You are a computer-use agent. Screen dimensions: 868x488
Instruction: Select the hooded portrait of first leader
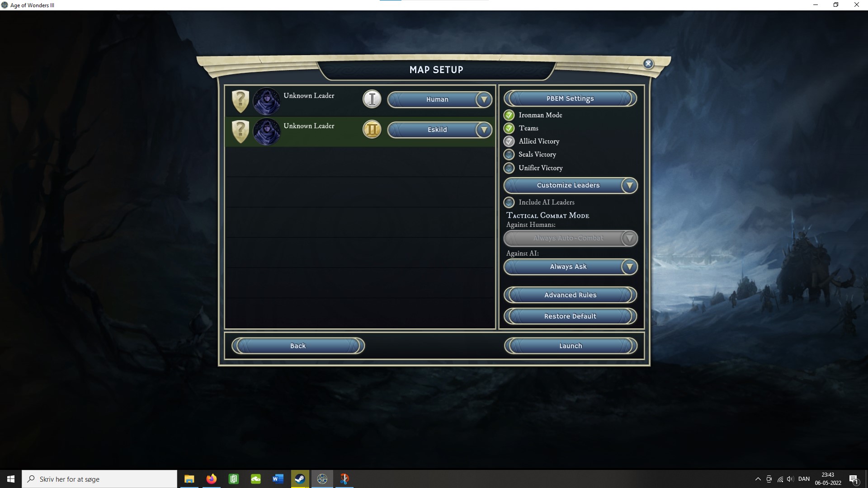266,101
